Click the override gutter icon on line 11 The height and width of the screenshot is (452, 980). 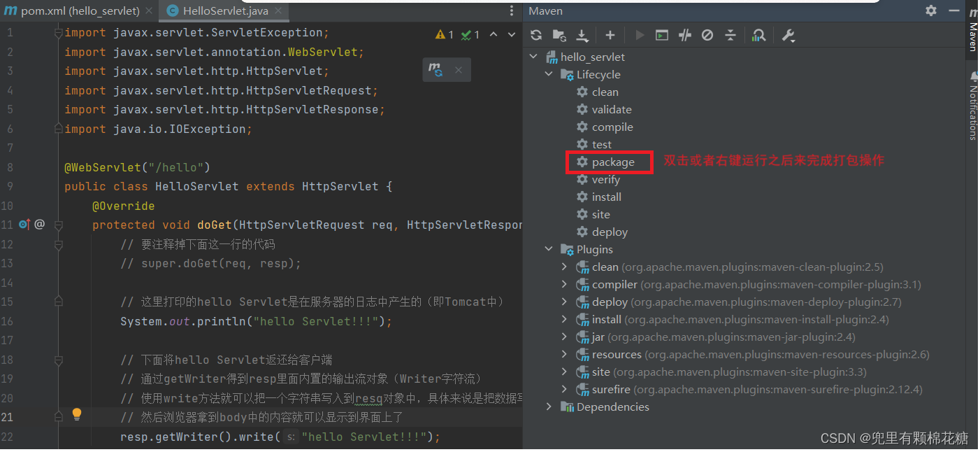pos(24,225)
